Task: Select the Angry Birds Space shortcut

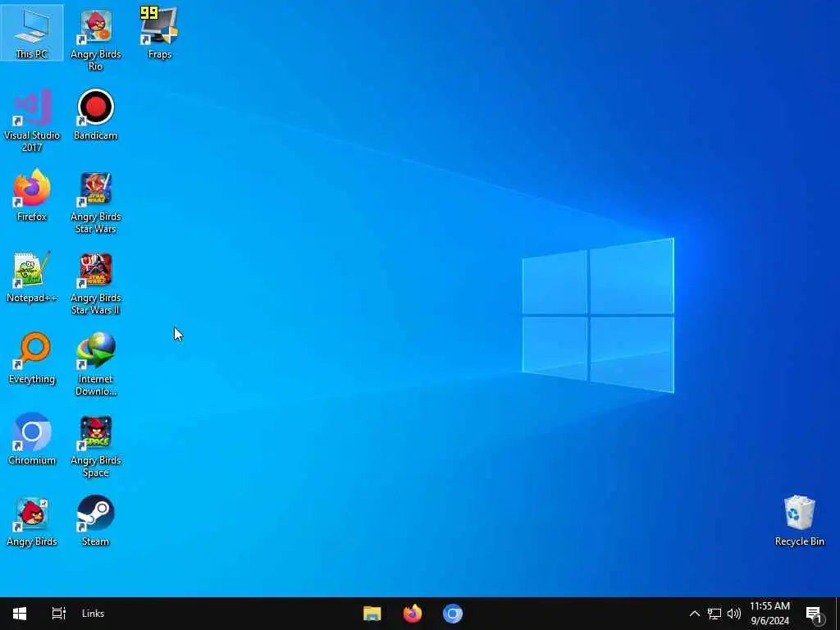Action: (x=96, y=445)
